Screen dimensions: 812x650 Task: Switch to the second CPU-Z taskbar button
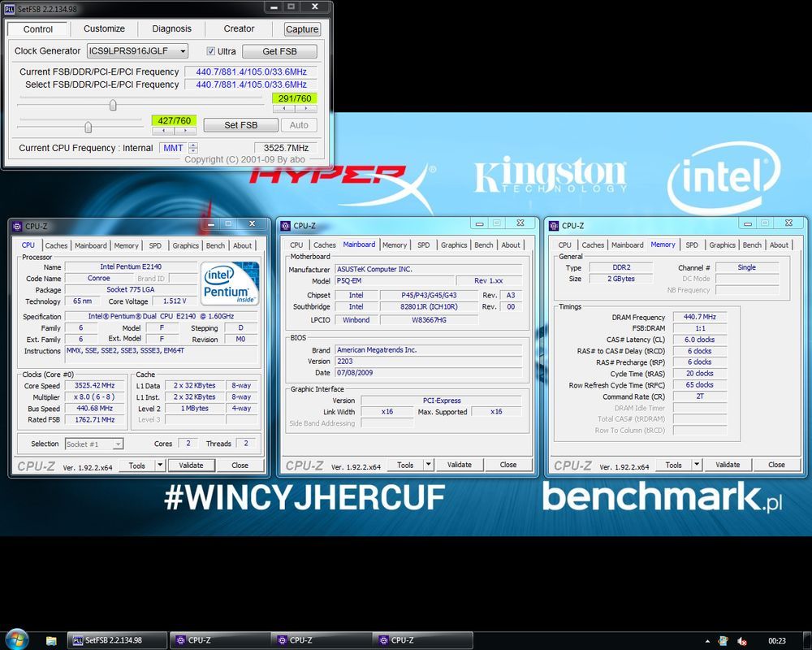(x=321, y=640)
